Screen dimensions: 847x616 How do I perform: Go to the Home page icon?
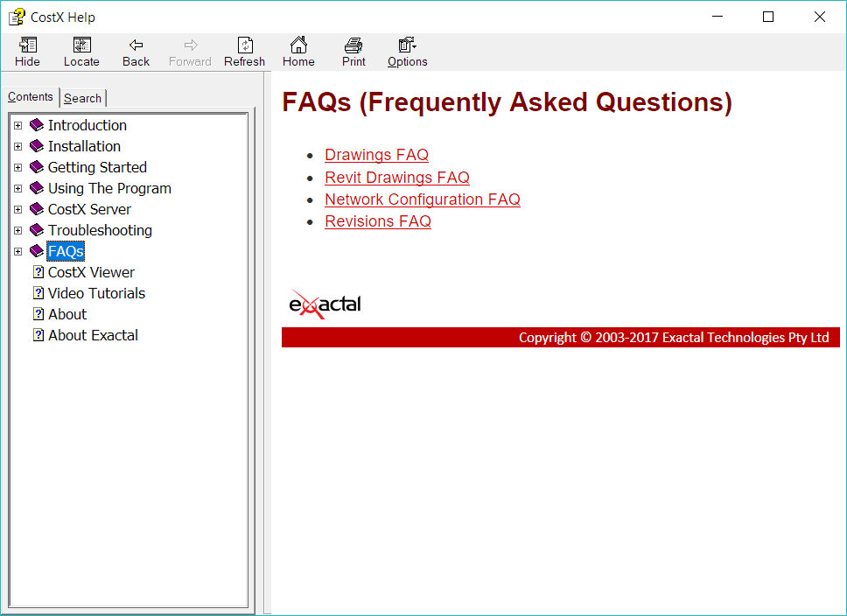click(298, 45)
